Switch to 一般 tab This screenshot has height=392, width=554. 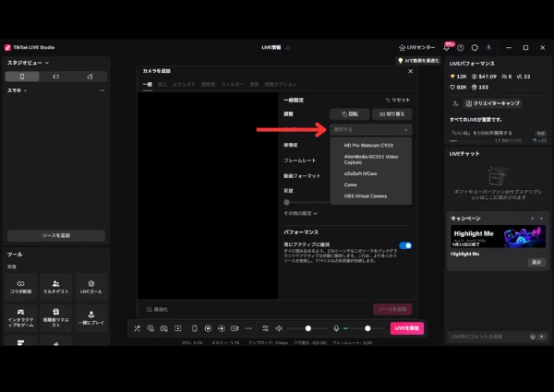(x=148, y=84)
